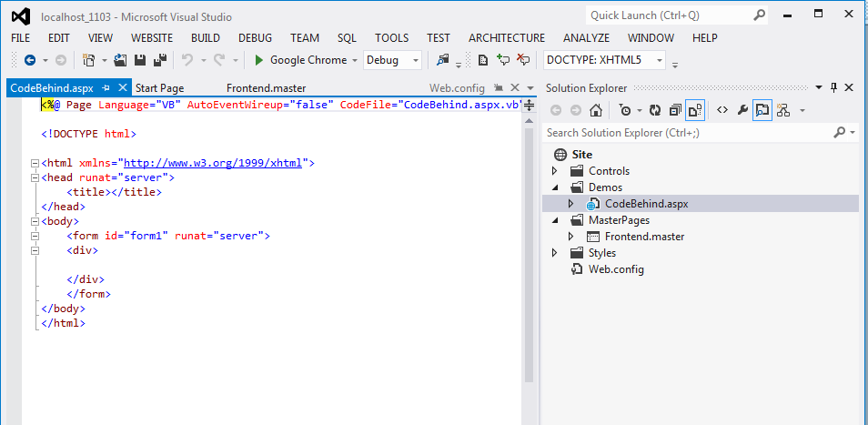Click the Save All toolbar icon
Screen dimensions: 868x425
tap(160, 60)
